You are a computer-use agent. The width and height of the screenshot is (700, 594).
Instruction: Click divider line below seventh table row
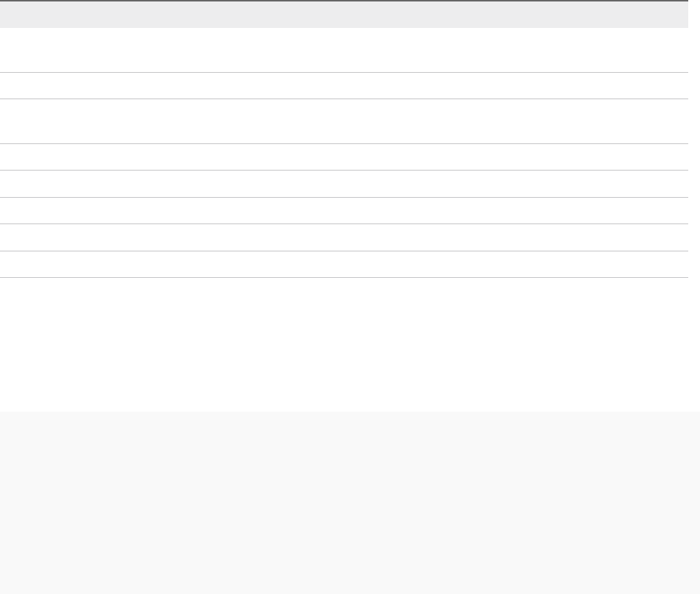click(344, 251)
